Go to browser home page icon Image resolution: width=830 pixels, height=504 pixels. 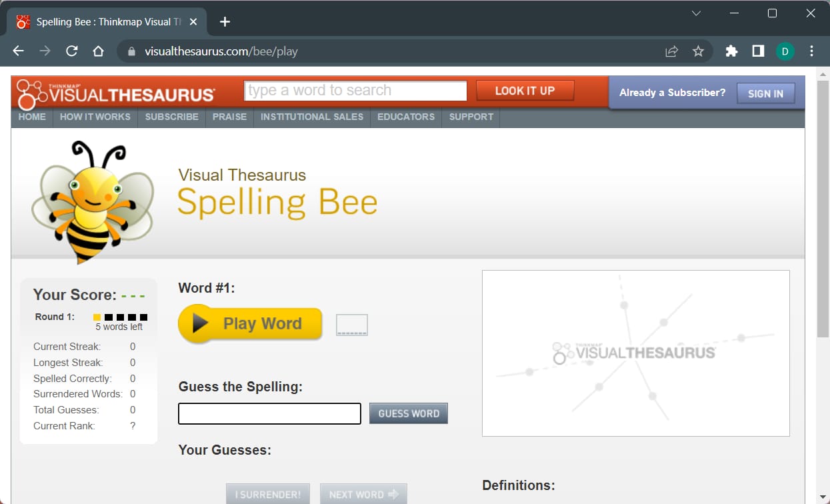(99, 51)
